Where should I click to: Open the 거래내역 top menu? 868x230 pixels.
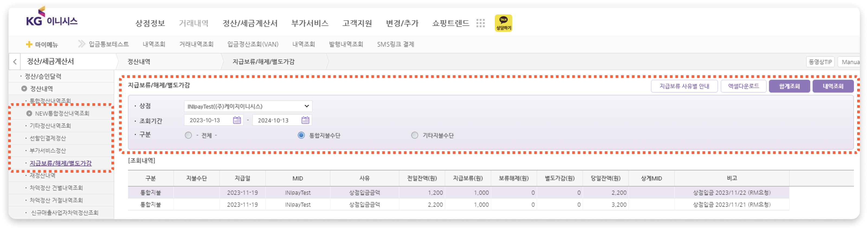194,23
